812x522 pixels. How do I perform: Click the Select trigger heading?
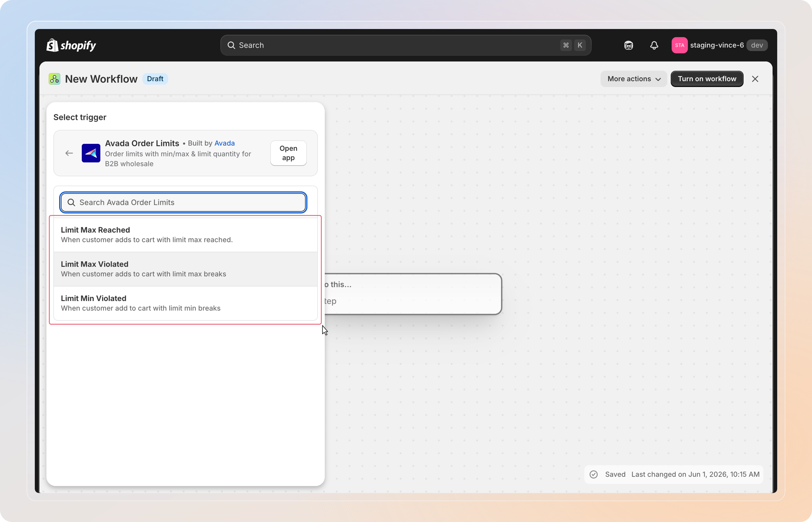click(80, 117)
